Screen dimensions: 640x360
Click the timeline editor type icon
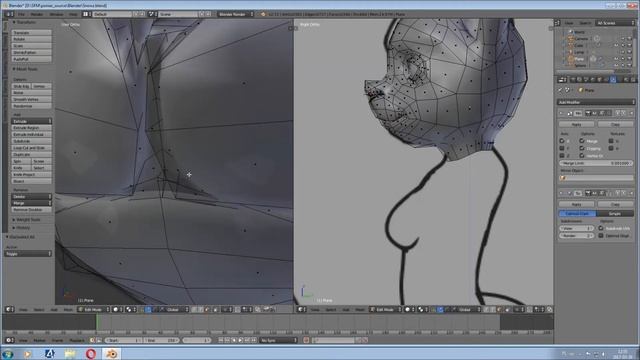click(9, 340)
